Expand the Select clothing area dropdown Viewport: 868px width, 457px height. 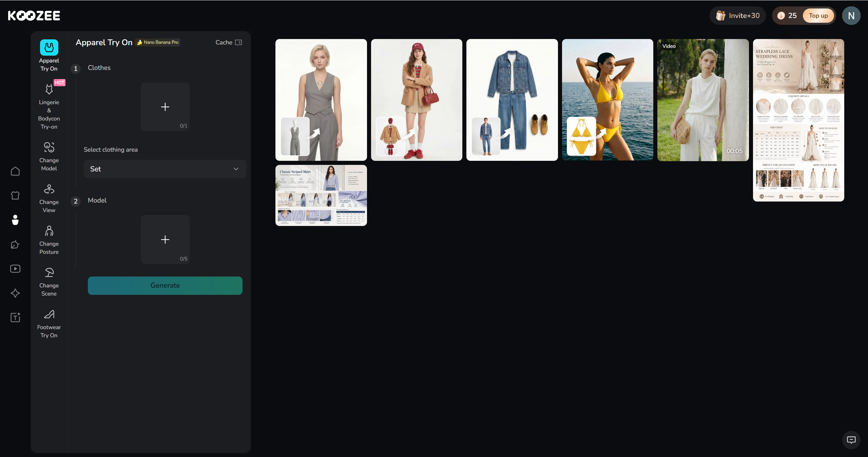[165, 169]
